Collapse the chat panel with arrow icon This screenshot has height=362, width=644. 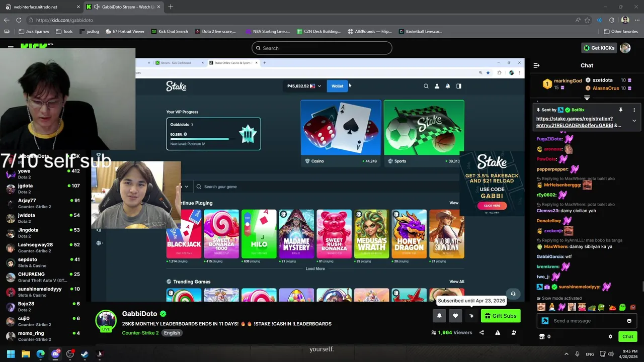coord(536,65)
